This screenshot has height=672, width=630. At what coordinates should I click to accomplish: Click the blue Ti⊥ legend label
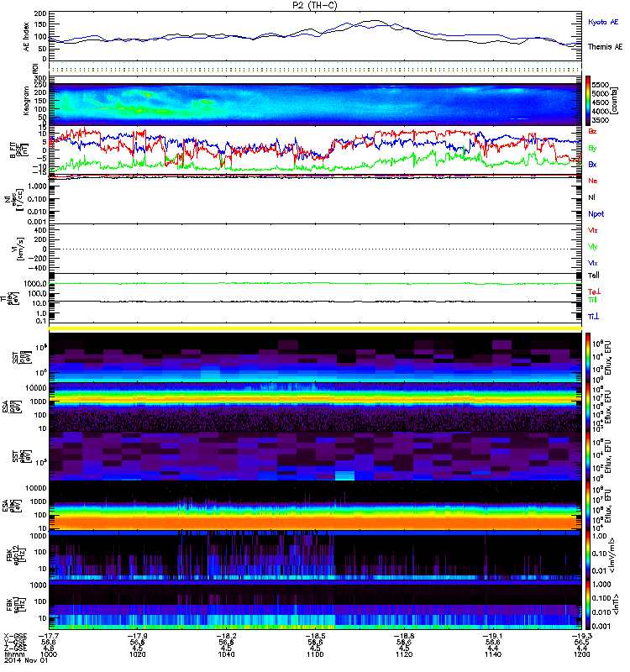pos(593,317)
